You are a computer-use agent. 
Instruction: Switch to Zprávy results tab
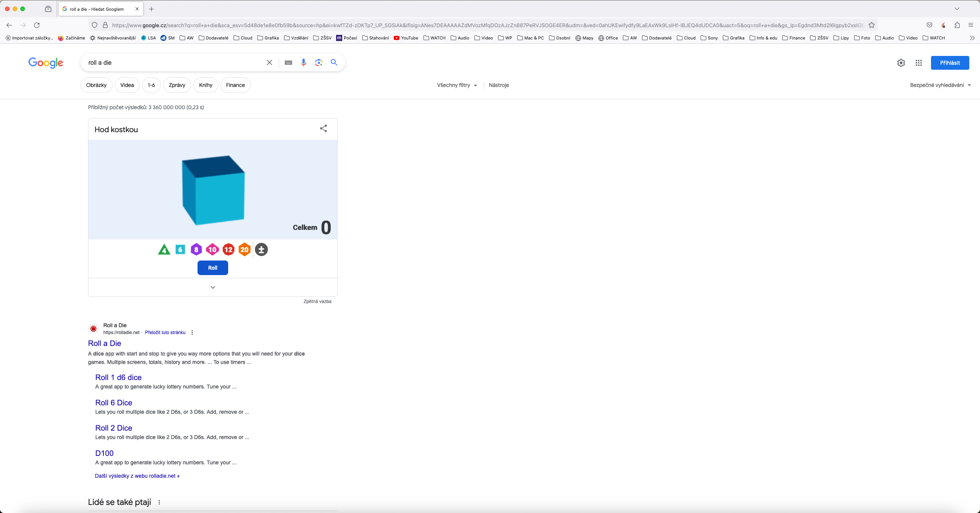click(177, 85)
